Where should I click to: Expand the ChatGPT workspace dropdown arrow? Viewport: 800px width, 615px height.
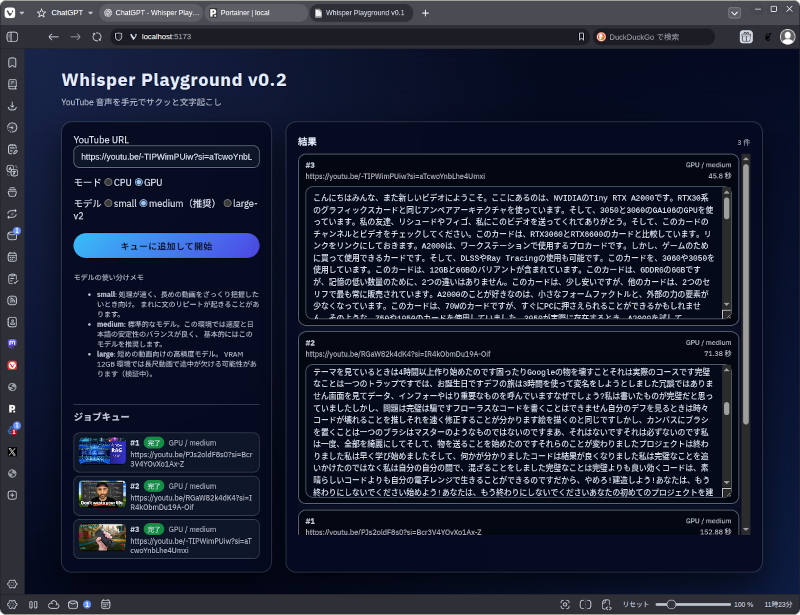(x=86, y=13)
